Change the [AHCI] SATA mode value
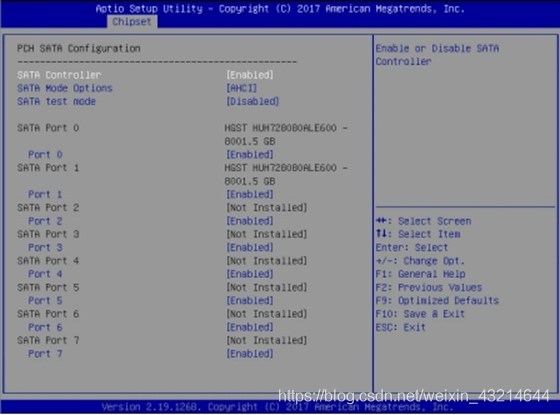This screenshot has height=415, width=560. tap(241, 88)
